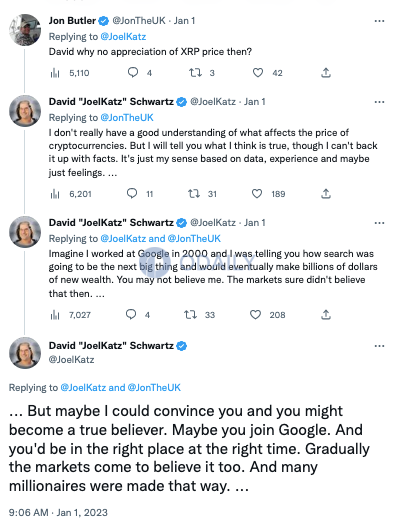395x526 pixels.
Task: Share the tweet with 7,027 views
Action: pos(326,315)
